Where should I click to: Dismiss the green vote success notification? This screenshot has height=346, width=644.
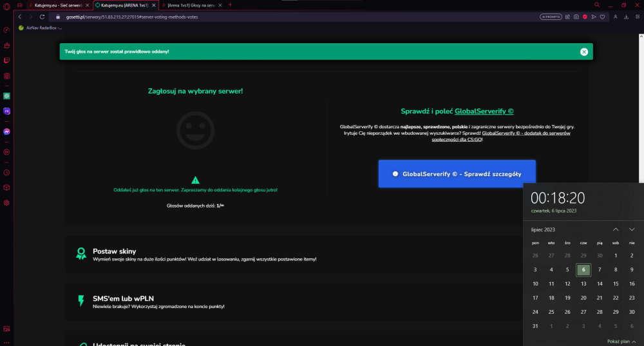click(583, 52)
